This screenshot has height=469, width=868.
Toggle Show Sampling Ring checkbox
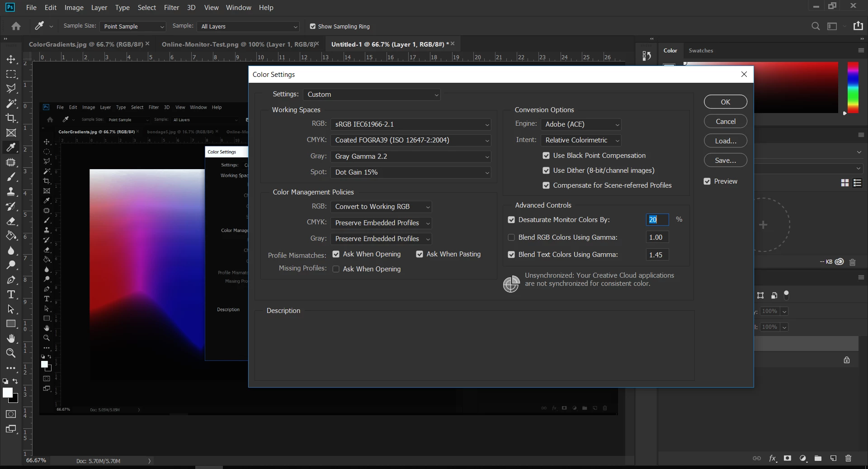(312, 26)
